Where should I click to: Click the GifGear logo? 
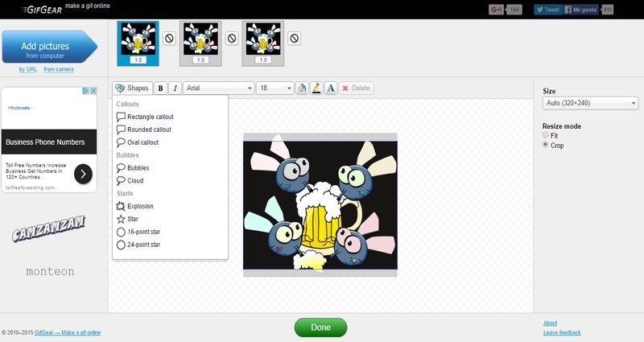[42, 10]
